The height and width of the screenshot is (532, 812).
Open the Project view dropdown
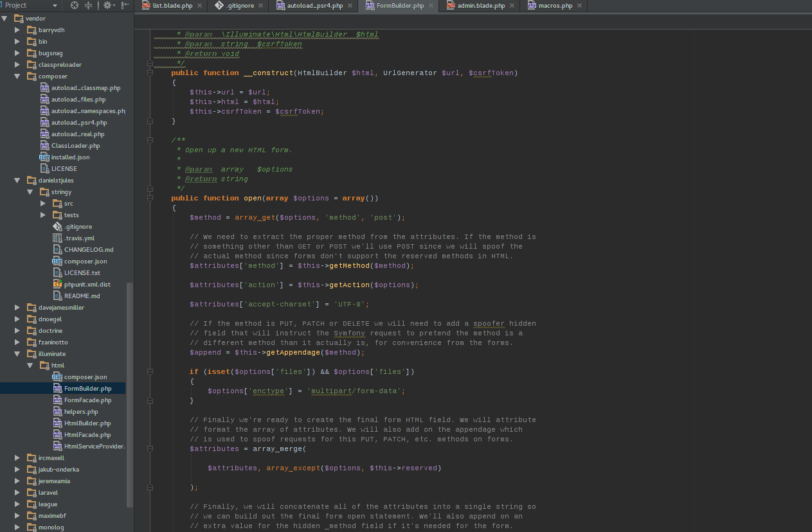[x=55, y=5]
